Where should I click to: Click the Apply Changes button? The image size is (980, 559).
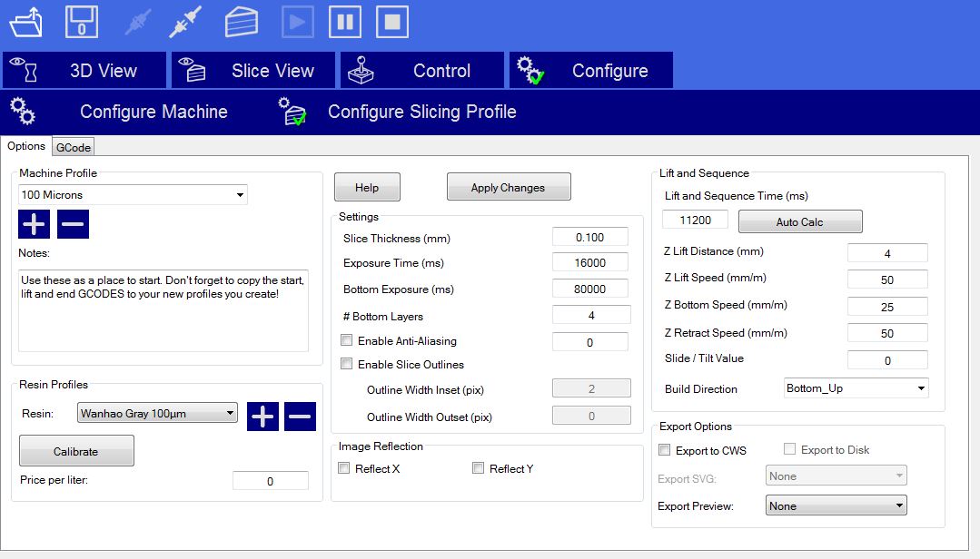[x=509, y=188]
